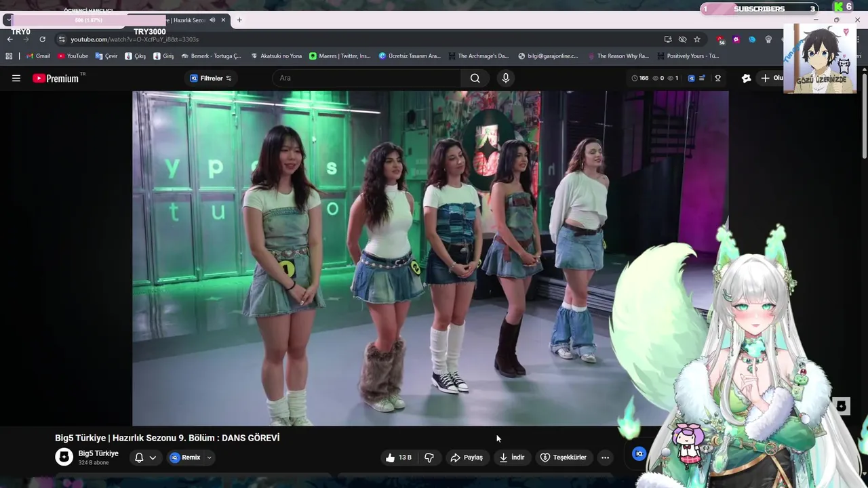Click the eye counter showing 1
Screen dimensions: 868x488
pos(673,78)
